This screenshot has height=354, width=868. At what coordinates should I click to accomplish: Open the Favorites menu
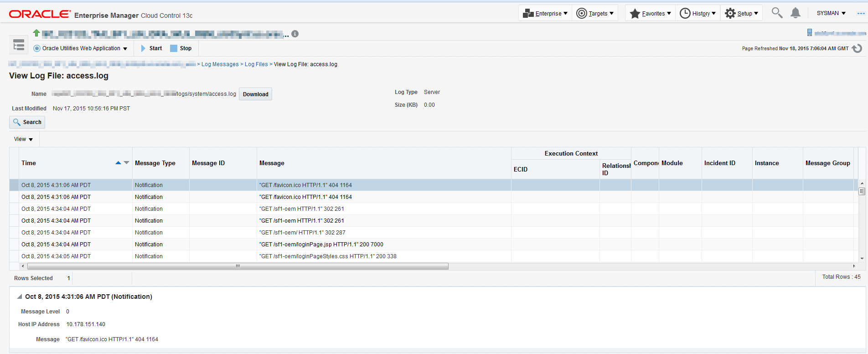[650, 13]
